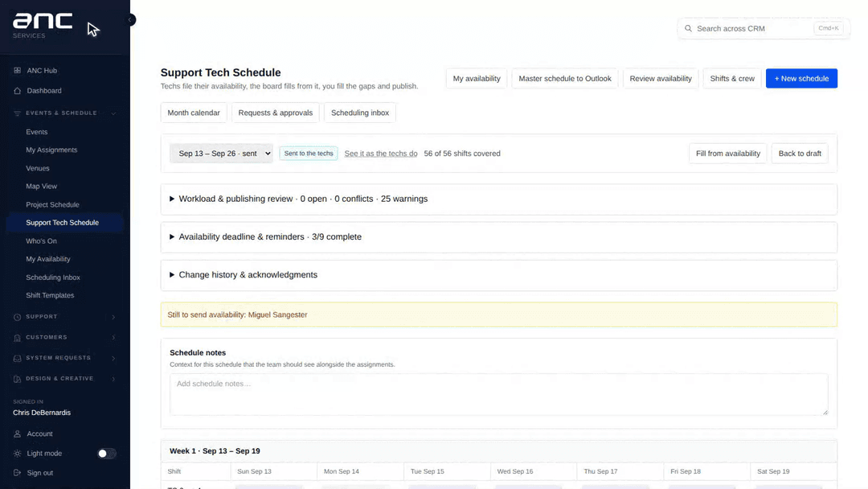This screenshot has height=489, width=868.
Task: Expand Workload & publishing review panel
Action: click(x=499, y=199)
